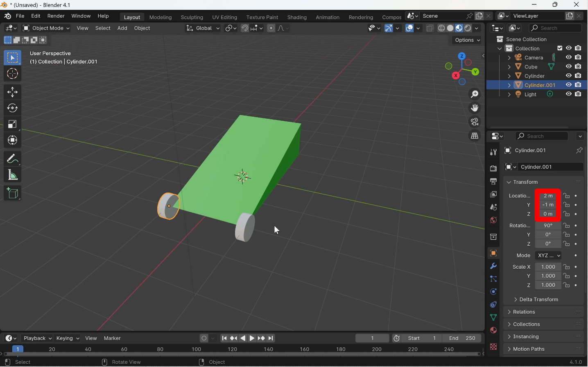
Task: Open the Render properties tab
Action: coord(493,169)
